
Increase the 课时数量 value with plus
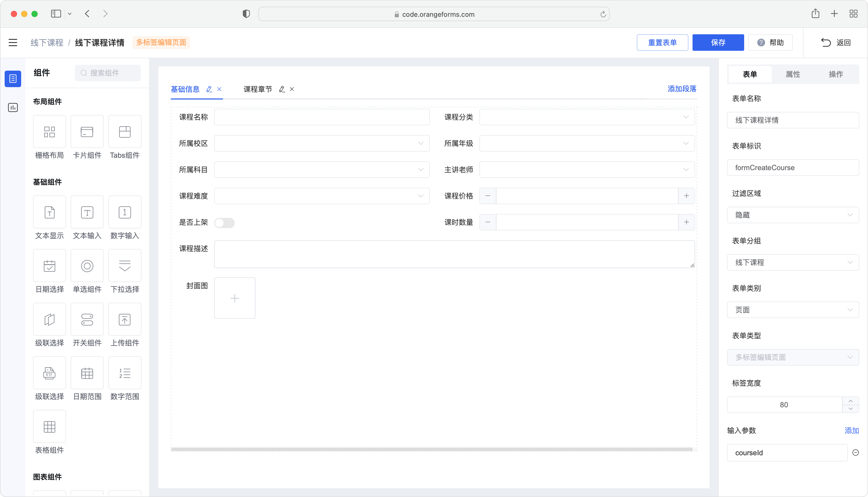686,222
